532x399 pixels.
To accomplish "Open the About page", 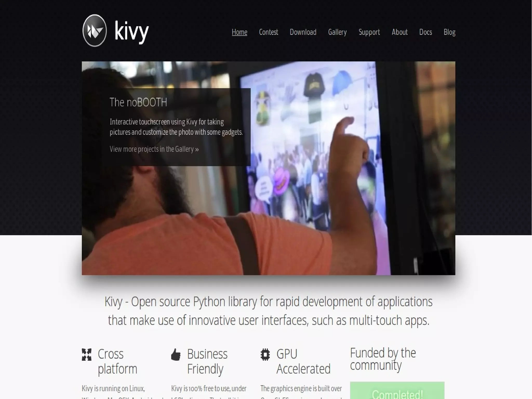I will tap(400, 32).
